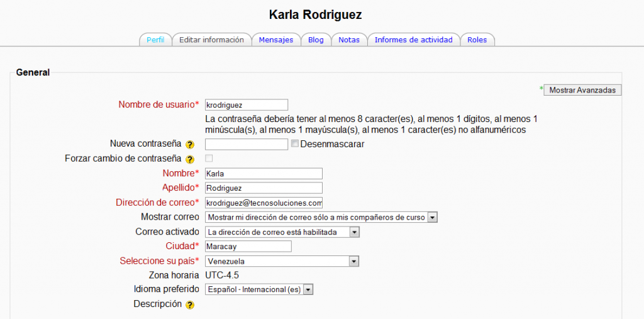Open the Informes de actividad tab
This screenshot has width=644, height=319.
pyautogui.click(x=413, y=40)
